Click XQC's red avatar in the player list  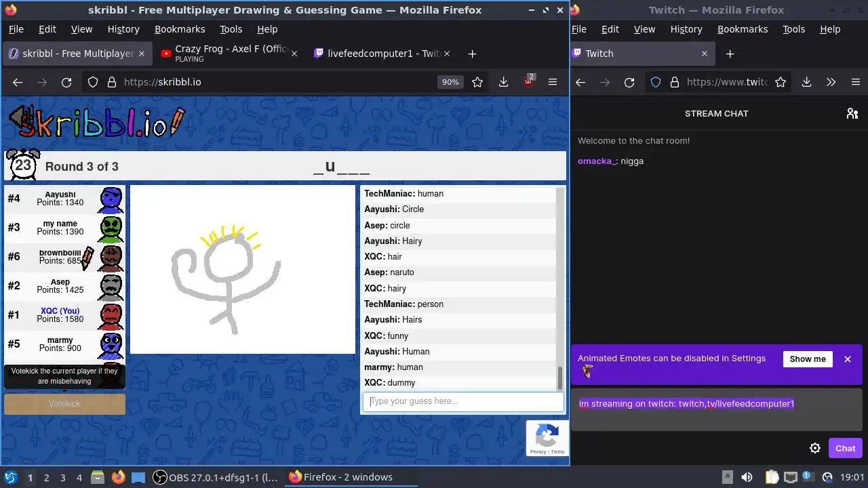[111, 316]
